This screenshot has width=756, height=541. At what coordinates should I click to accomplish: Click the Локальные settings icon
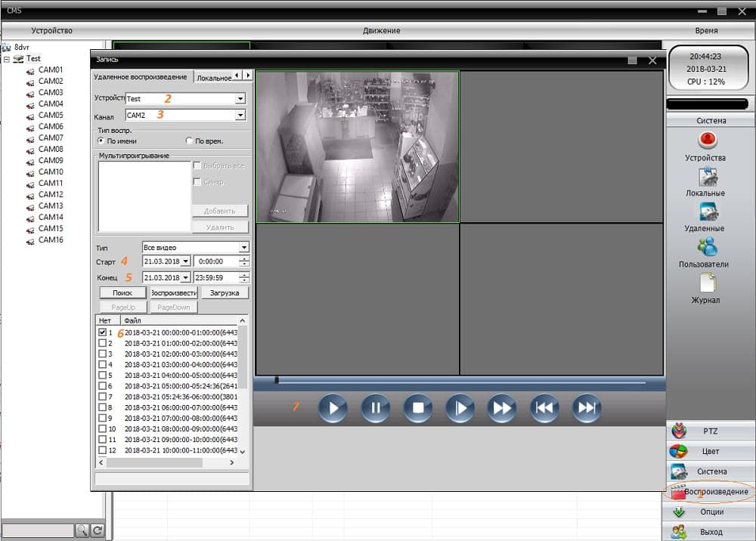pos(708,177)
